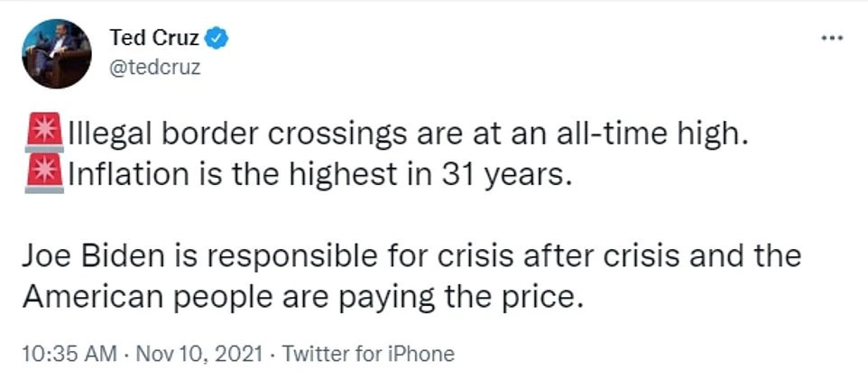Click the siren emoji before Inflation line
868x389 pixels.
tap(44, 176)
